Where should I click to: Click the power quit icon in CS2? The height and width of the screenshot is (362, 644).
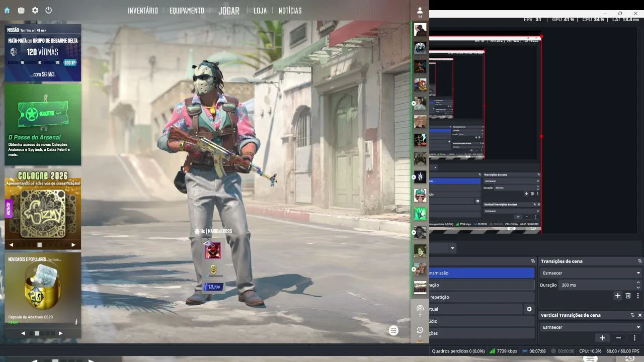coord(49,10)
